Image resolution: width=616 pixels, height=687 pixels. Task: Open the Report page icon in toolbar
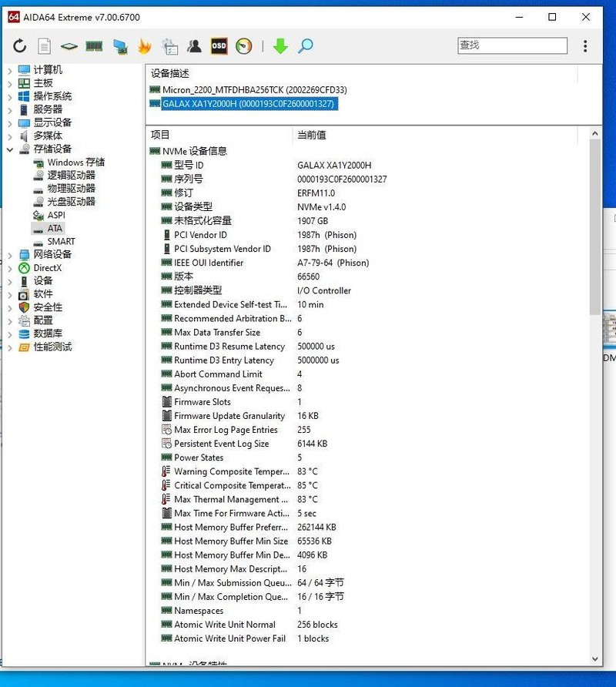coord(45,46)
